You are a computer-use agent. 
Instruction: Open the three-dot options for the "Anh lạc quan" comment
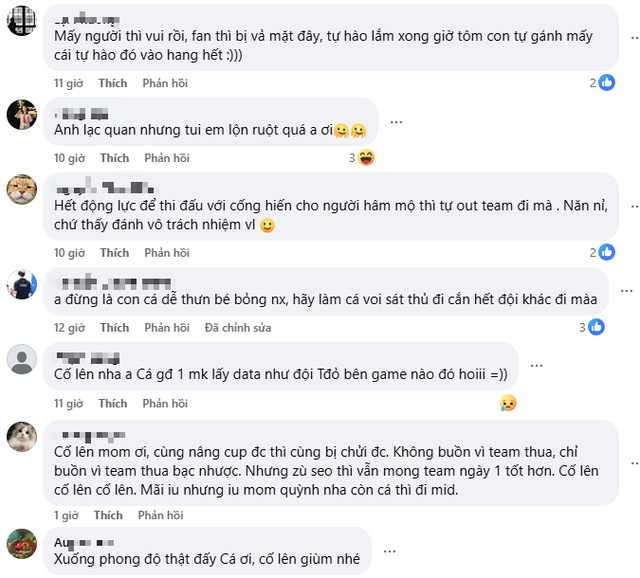tap(396, 122)
